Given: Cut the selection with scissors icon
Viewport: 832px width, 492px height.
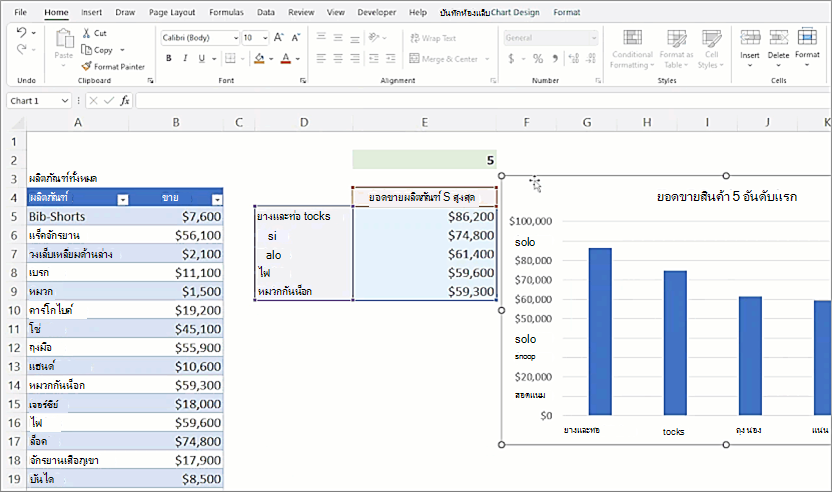Looking at the screenshot, I should [86, 33].
